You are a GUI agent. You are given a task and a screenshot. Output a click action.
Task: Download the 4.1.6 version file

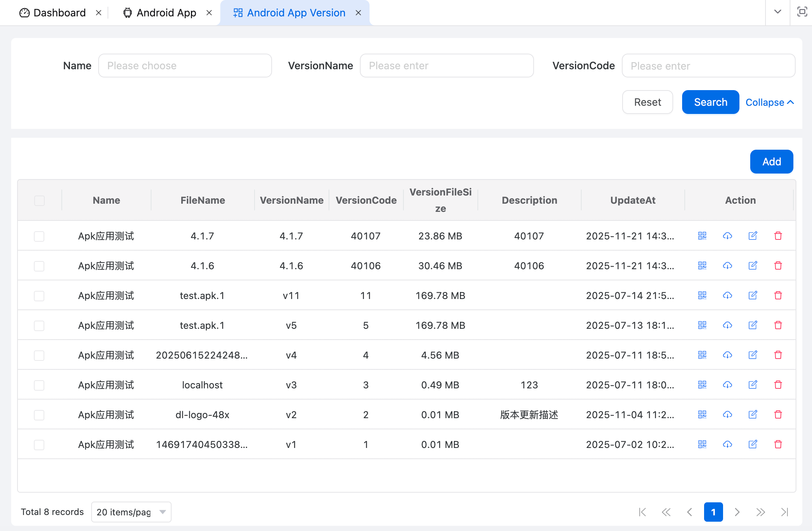coord(728,265)
